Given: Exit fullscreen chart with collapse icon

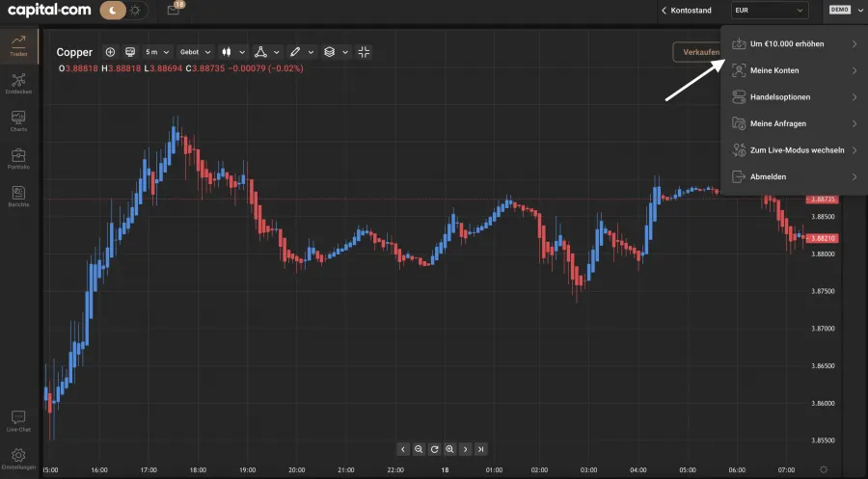Looking at the screenshot, I should point(364,52).
